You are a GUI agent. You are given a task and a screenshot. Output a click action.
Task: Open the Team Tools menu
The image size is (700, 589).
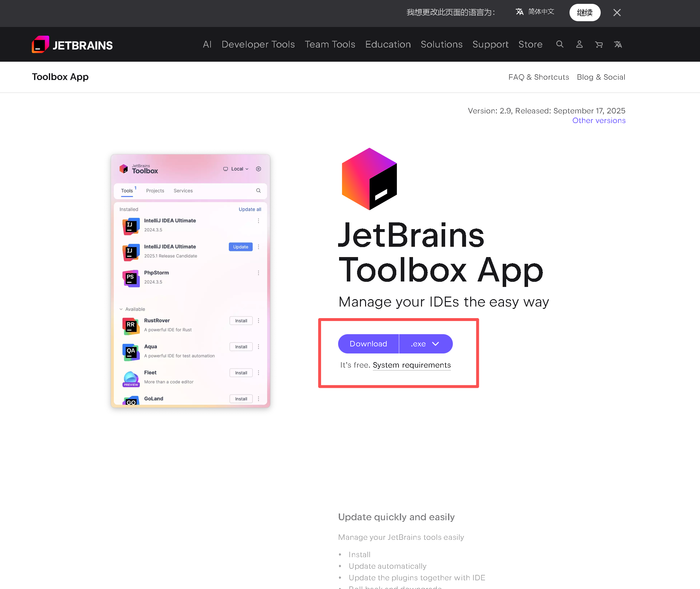click(x=330, y=44)
